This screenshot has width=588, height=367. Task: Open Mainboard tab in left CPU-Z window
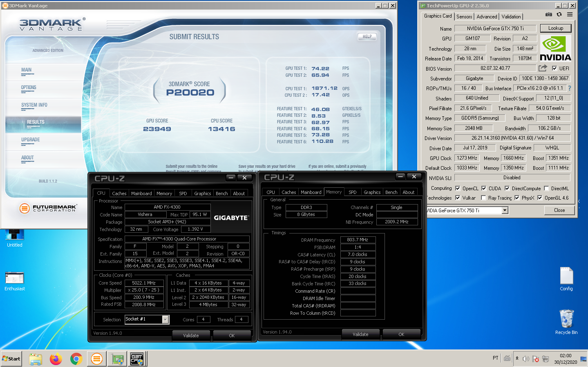(141, 194)
